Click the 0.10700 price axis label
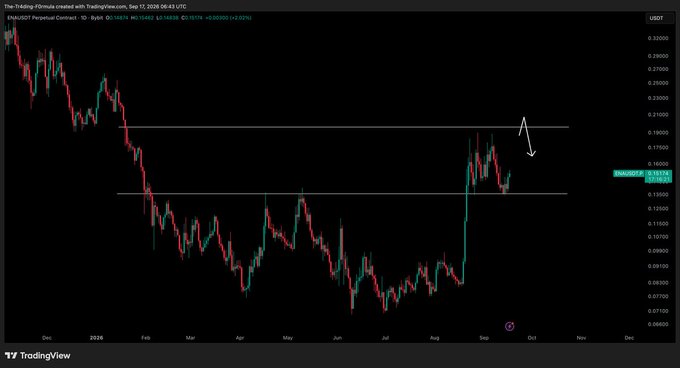Viewport: 680px width, 368px height. coord(658,237)
